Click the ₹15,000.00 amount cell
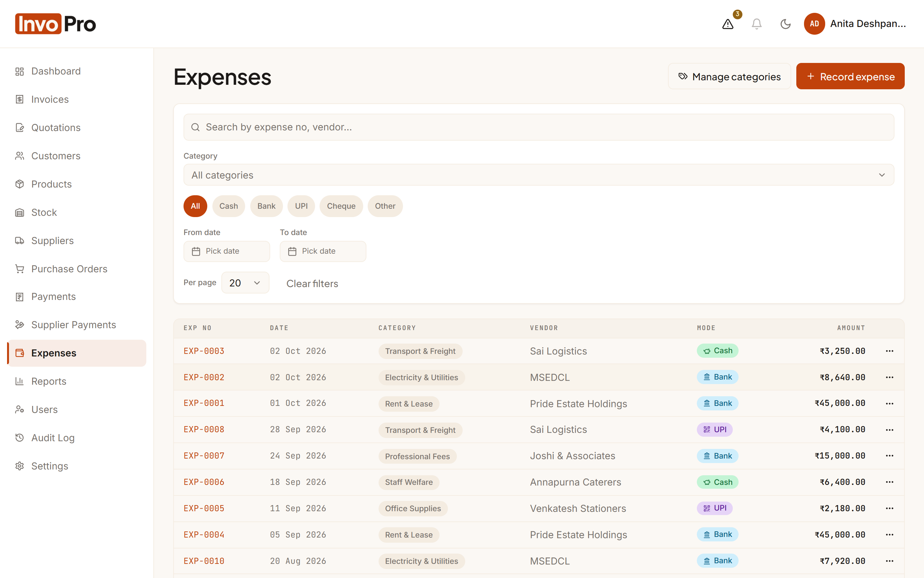 pyautogui.click(x=840, y=456)
